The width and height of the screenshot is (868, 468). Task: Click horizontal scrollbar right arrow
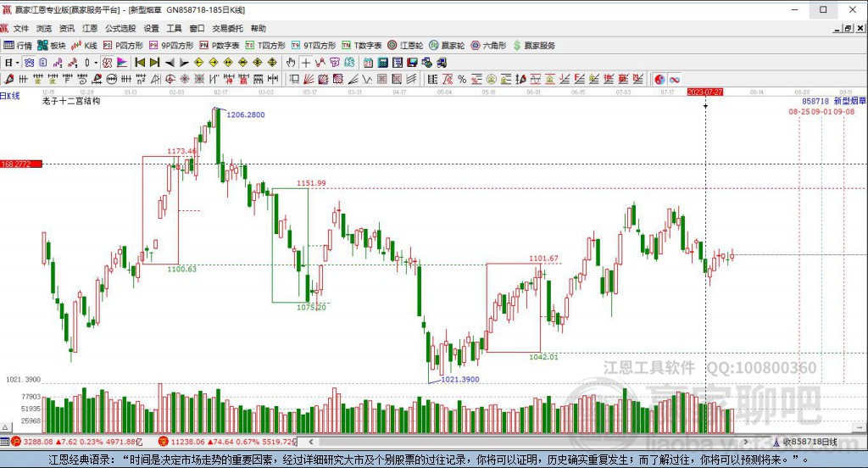point(746,442)
